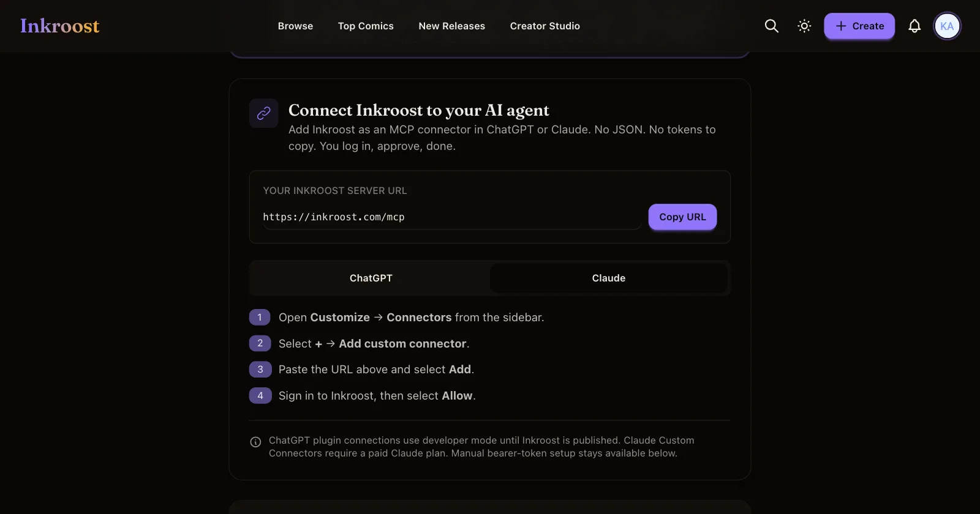Click the Inkroost logo

coord(59,26)
